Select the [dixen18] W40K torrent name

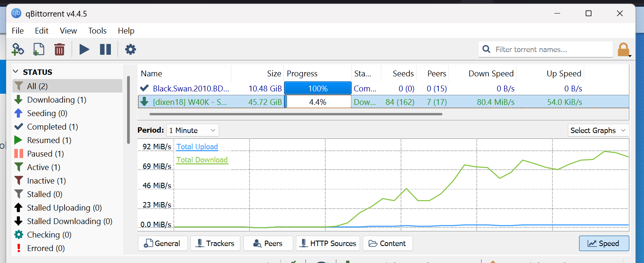(x=190, y=102)
